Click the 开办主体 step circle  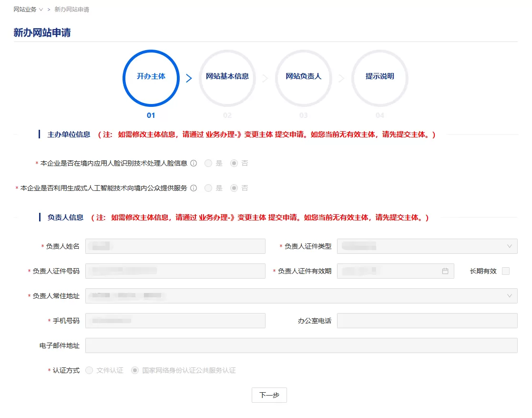[151, 78]
